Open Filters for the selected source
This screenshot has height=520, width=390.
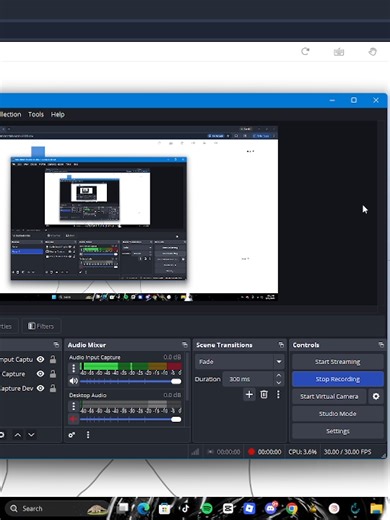[x=41, y=326]
